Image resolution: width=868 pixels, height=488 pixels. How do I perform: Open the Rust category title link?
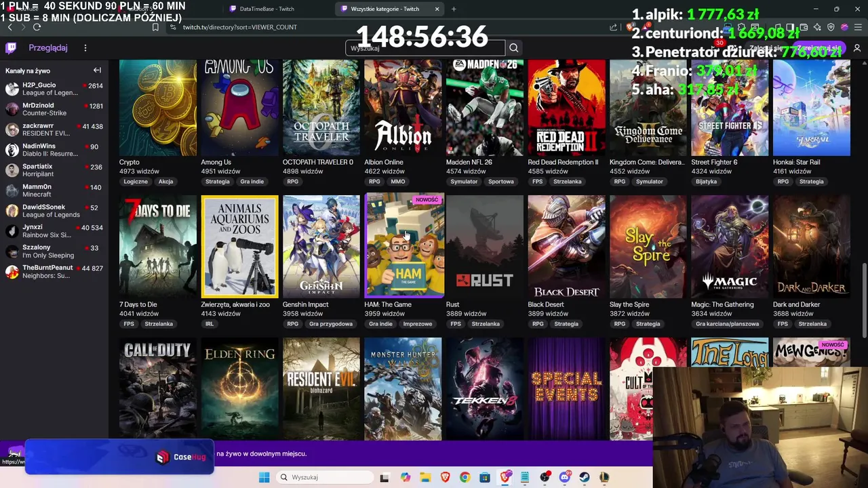coord(452,304)
